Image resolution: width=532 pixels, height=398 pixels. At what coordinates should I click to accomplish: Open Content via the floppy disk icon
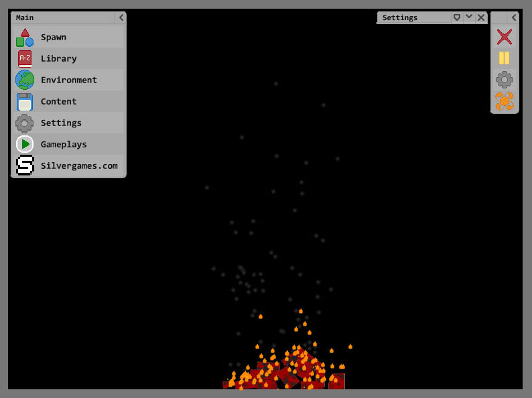pos(25,102)
